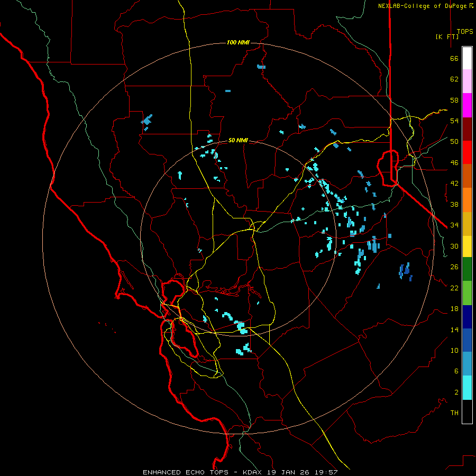Click the 66 legend value label
This screenshot has width=476, height=476.
coord(454,58)
